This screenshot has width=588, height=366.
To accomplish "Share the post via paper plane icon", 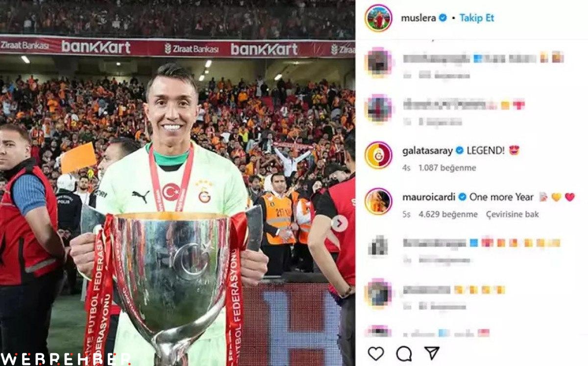I will pyautogui.click(x=432, y=353).
